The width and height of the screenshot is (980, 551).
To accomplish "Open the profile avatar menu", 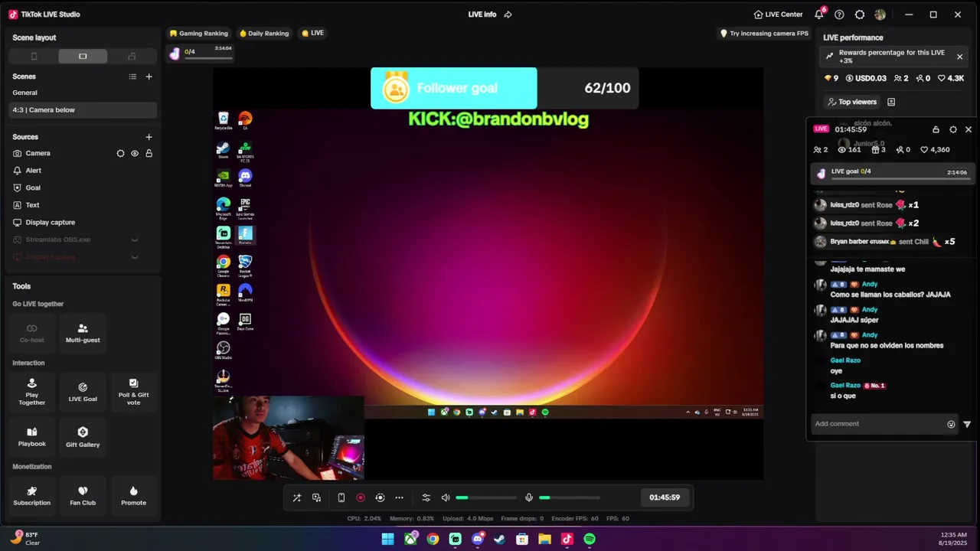I will point(880,15).
